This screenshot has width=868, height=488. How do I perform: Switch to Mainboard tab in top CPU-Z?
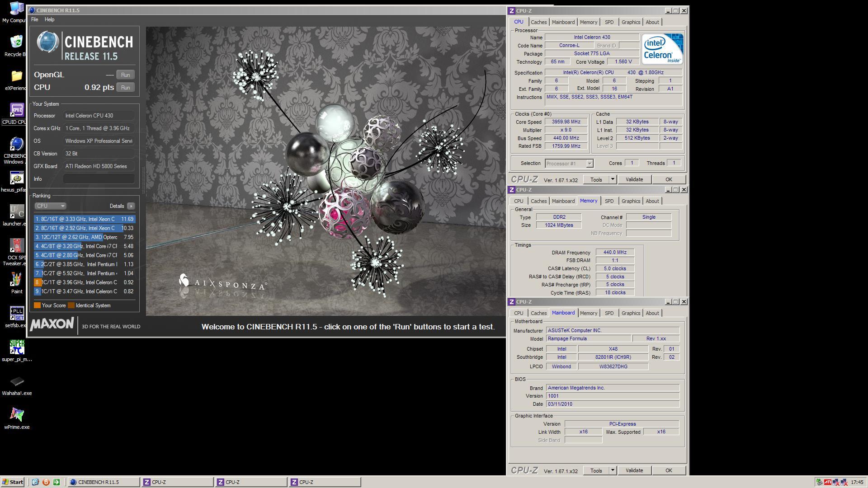[563, 22]
